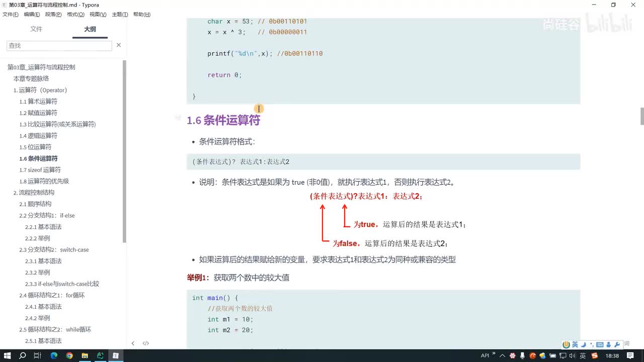Screen dimensions: 644x362
Task: Go to 1.2 赋值运算符 in the outline
Action: click(x=38, y=113)
